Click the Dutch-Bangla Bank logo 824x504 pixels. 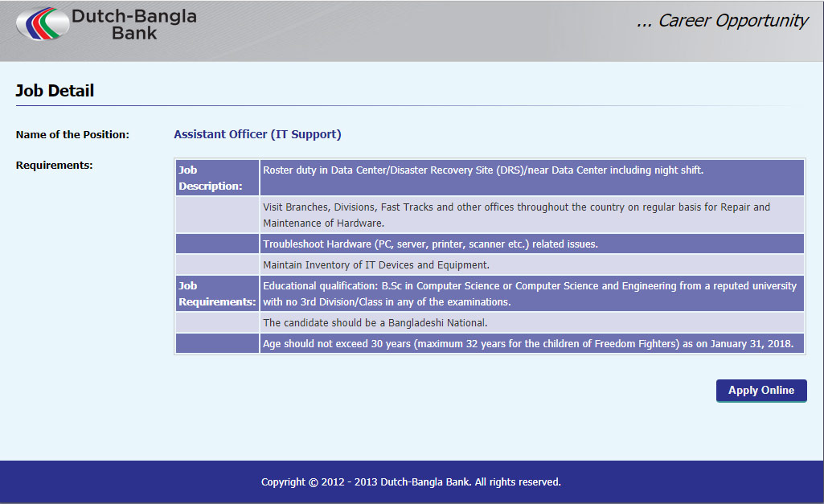click(x=107, y=24)
